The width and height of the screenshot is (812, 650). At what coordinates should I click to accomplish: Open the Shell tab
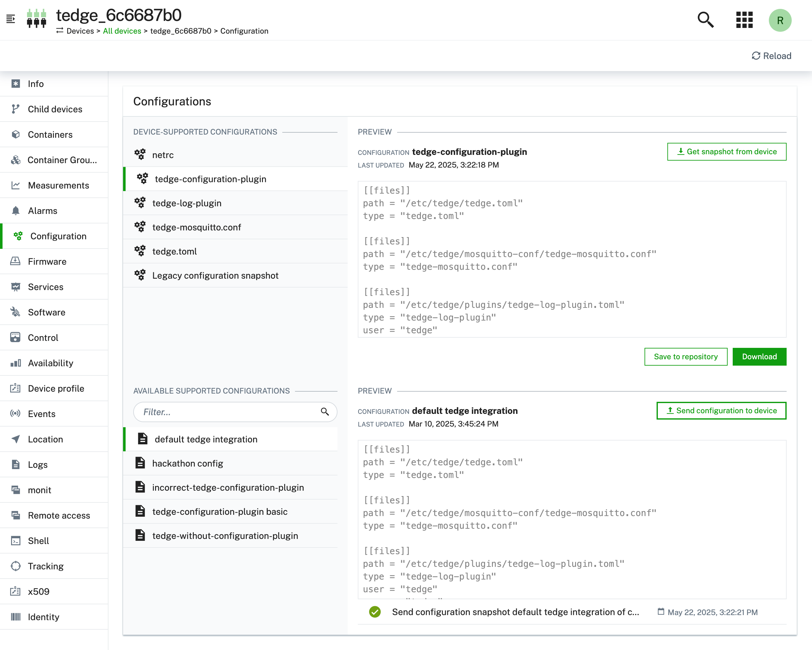(38, 541)
